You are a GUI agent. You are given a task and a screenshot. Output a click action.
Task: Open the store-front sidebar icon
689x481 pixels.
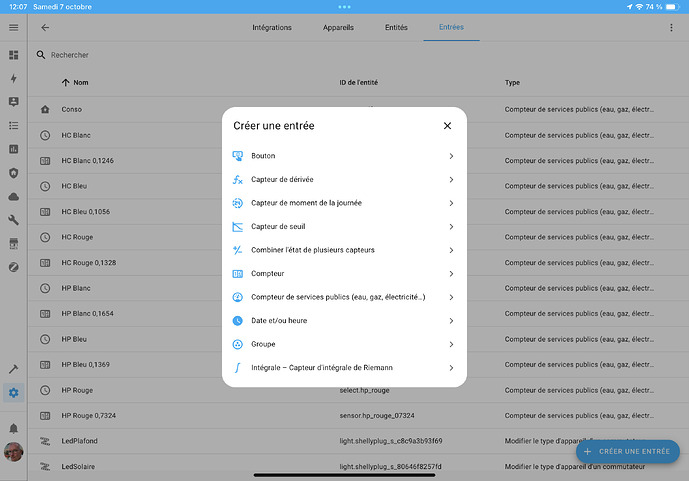14,243
